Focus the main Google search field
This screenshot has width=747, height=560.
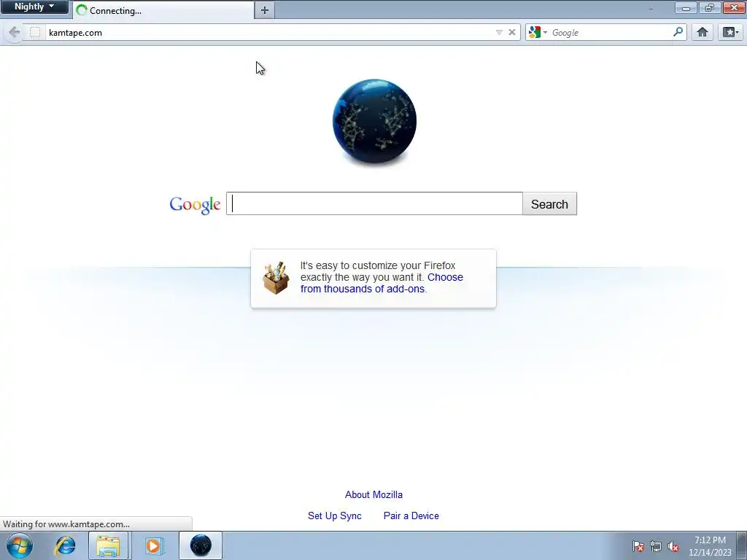(x=374, y=204)
